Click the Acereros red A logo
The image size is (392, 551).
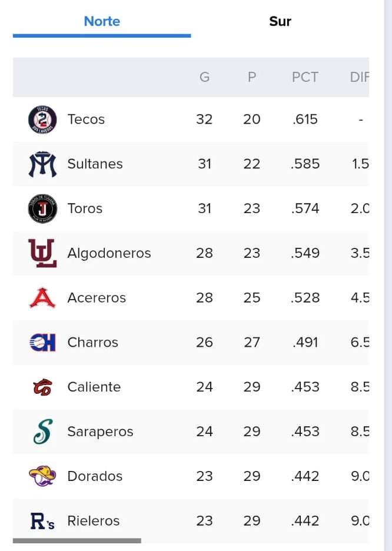[42, 298]
